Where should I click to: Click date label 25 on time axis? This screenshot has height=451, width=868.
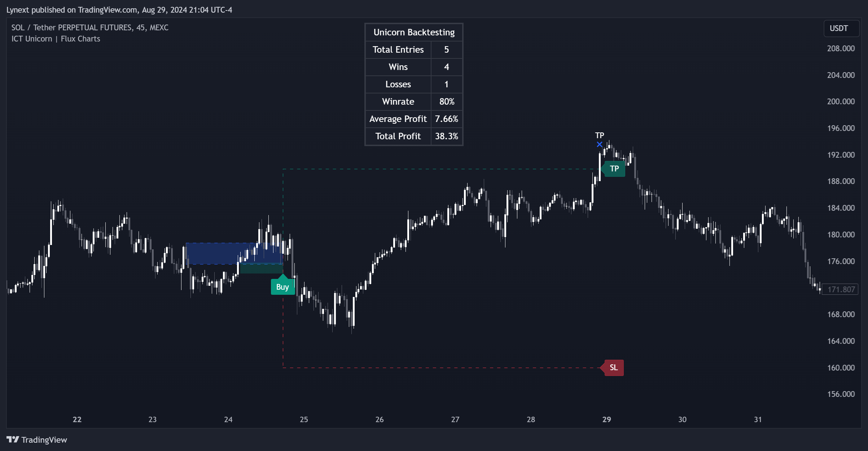(x=304, y=420)
